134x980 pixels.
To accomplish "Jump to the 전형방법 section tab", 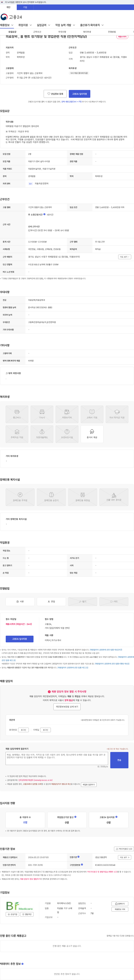I will (x=112, y=32).
